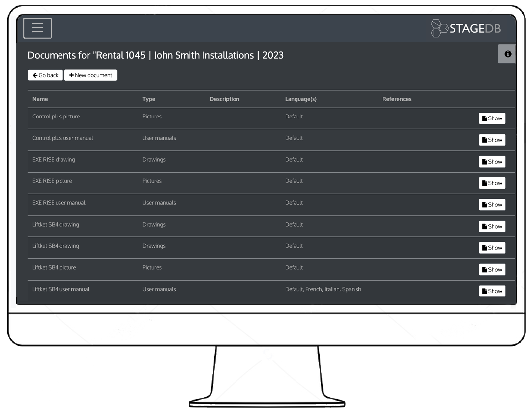Select User manuals type of EXE RISE user manual
The width and height of the screenshot is (532, 413).
point(159,203)
